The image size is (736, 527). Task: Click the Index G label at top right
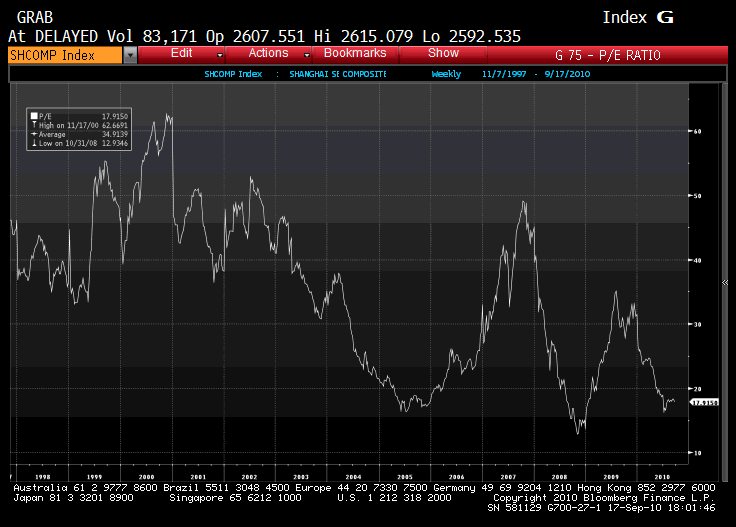(x=638, y=17)
